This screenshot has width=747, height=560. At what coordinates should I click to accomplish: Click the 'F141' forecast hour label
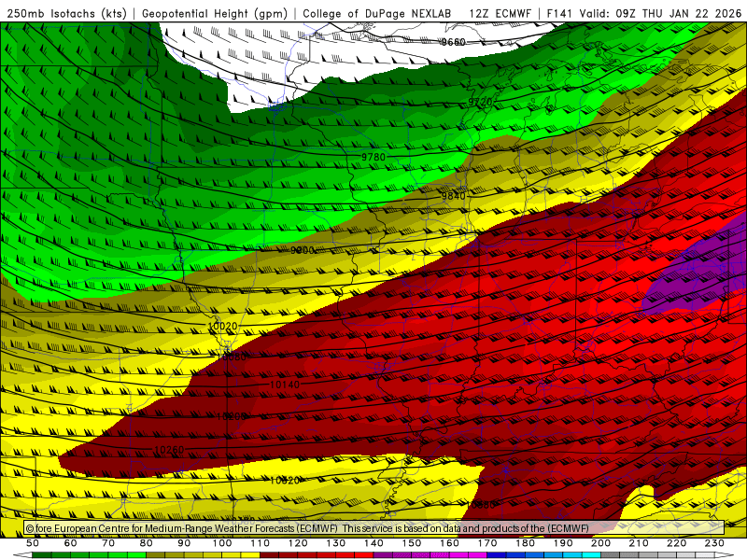click(x=560, y=13)
